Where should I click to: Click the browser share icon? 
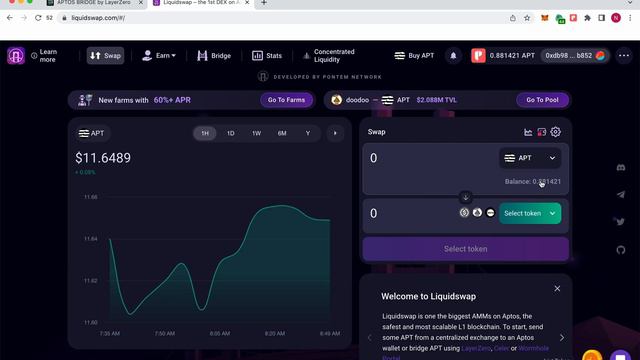pos(513,18)
